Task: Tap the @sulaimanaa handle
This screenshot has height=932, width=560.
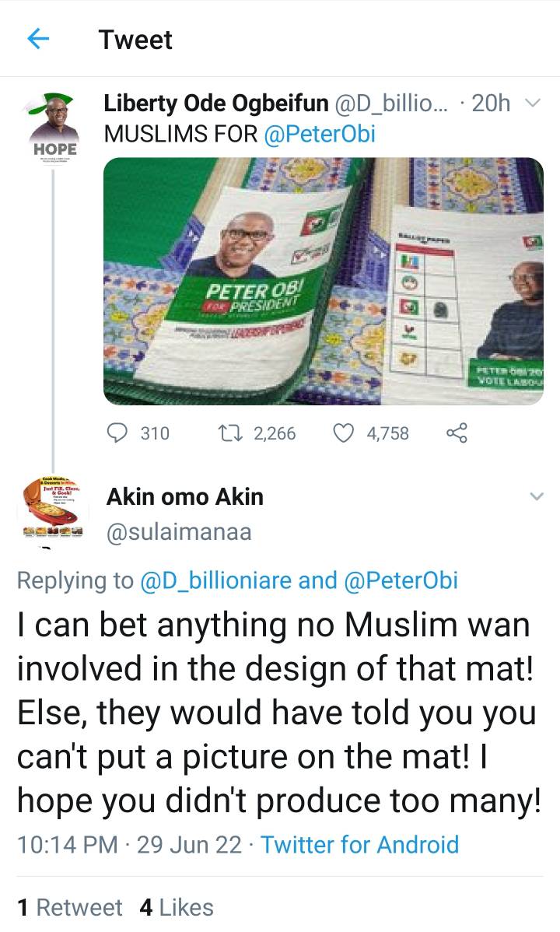Action: pyautogui.click(x=178, y=532)
